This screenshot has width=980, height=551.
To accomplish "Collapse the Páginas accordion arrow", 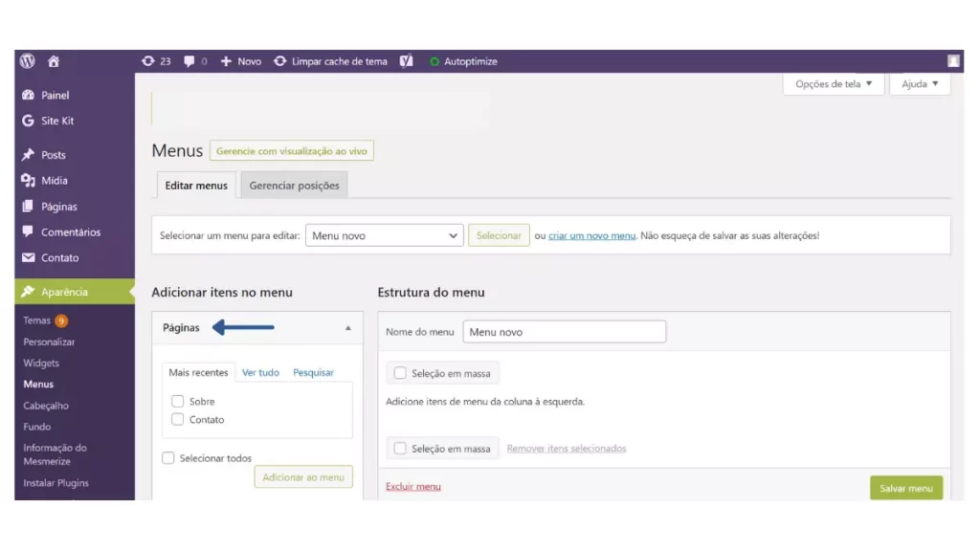I will (348, 328).
